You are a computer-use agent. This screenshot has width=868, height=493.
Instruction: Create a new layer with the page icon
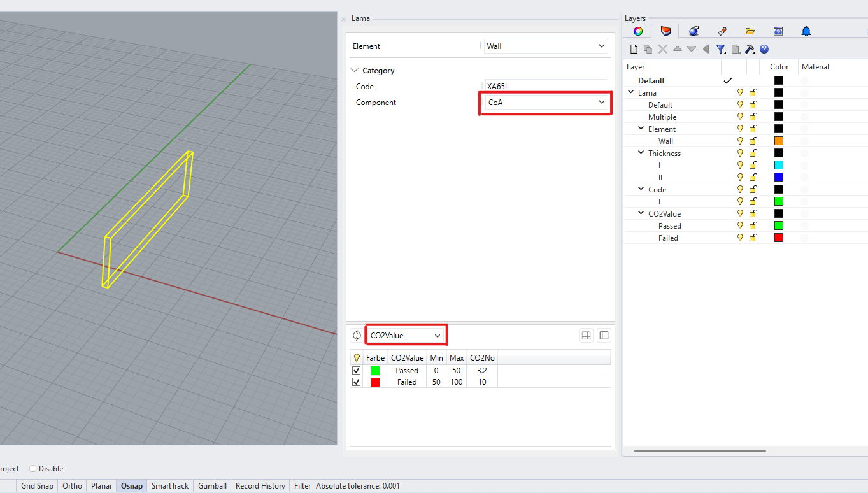coord(634,49)
